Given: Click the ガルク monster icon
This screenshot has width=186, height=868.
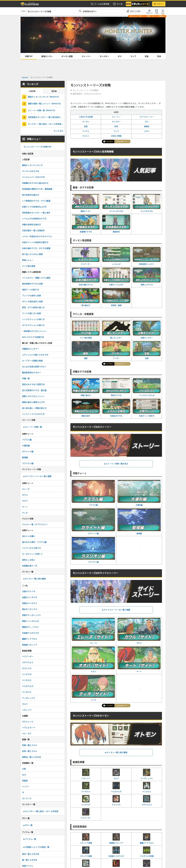Looking at the screenshot, I should [116, 772].
